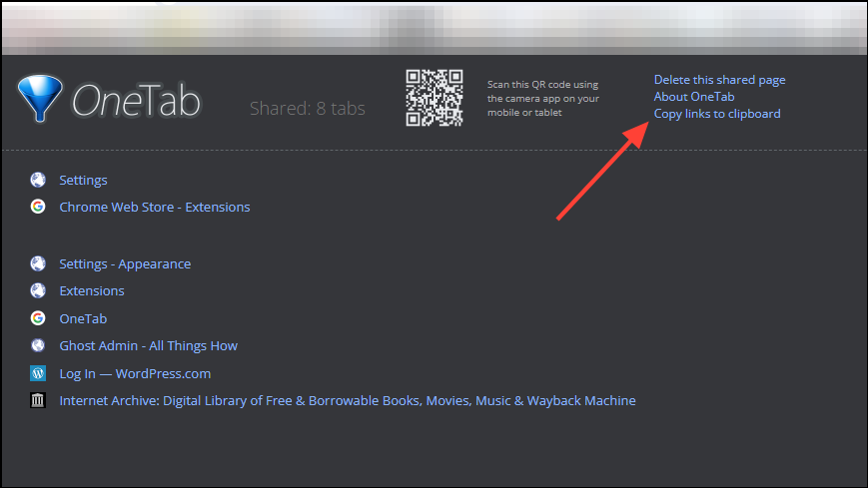Open About OneTab link

694,96
